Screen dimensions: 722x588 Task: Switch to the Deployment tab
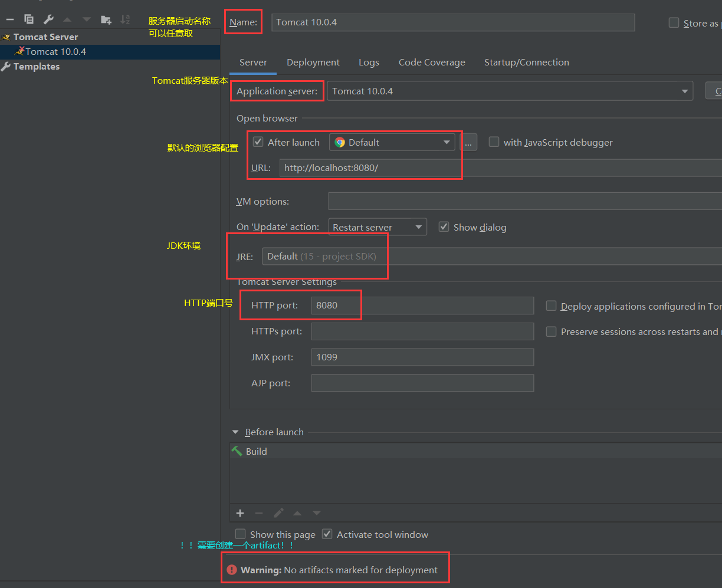click(x=313, y=63)
